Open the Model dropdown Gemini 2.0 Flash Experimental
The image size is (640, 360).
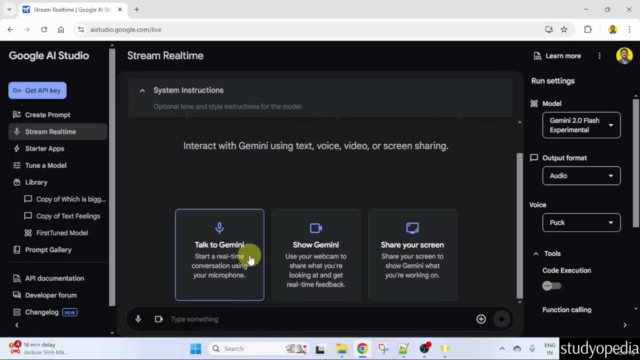(x=581, y=125)
